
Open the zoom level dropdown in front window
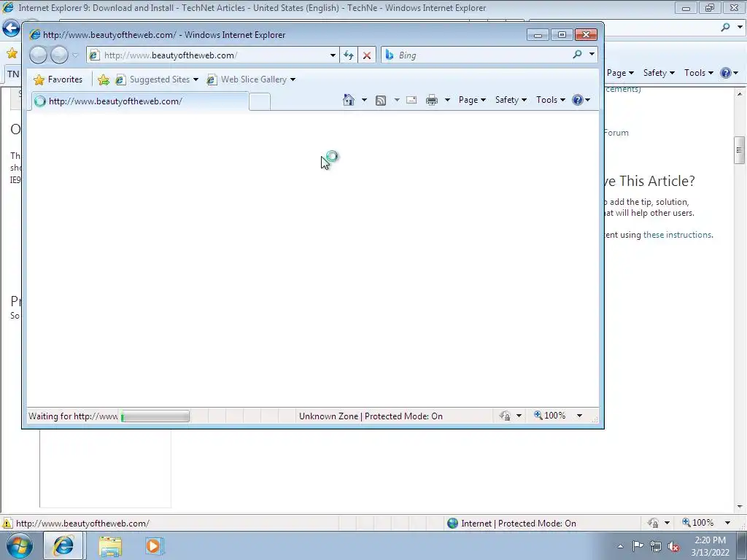(x=579, y=416)
